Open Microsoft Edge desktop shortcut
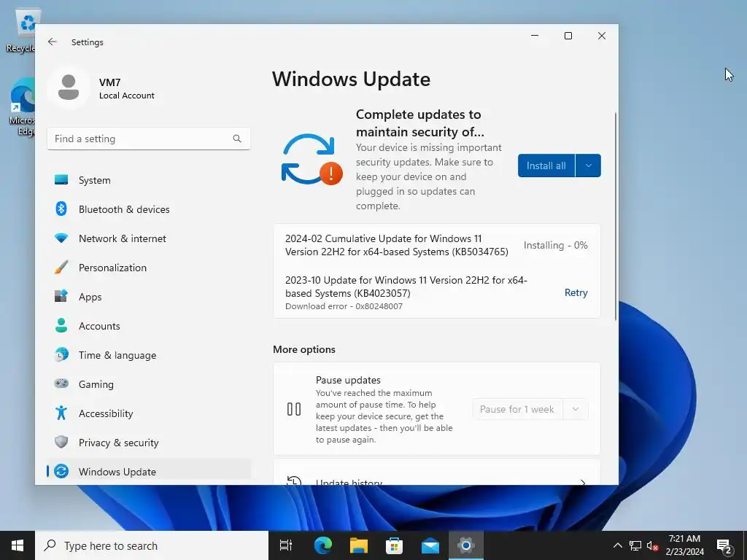This screenshot has height=560, width=747. coord(22,107)
